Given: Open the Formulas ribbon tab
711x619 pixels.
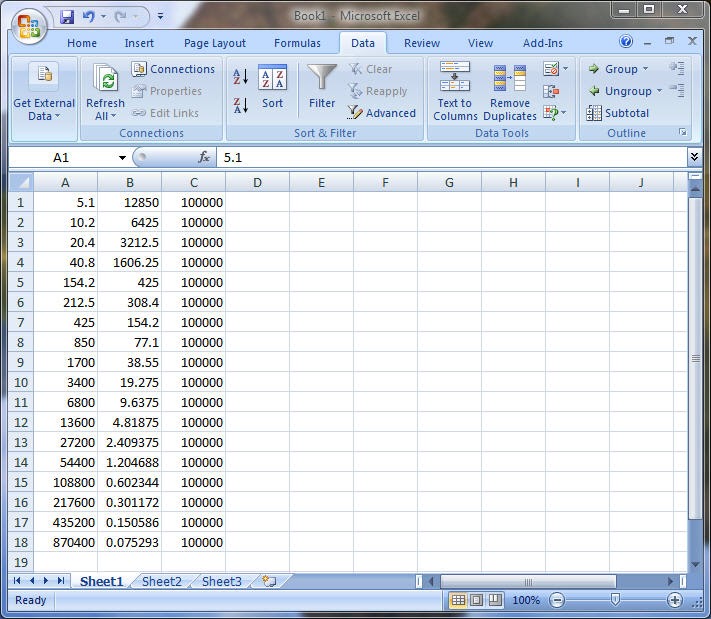Looking at the screenshot, I should point(297,43).
